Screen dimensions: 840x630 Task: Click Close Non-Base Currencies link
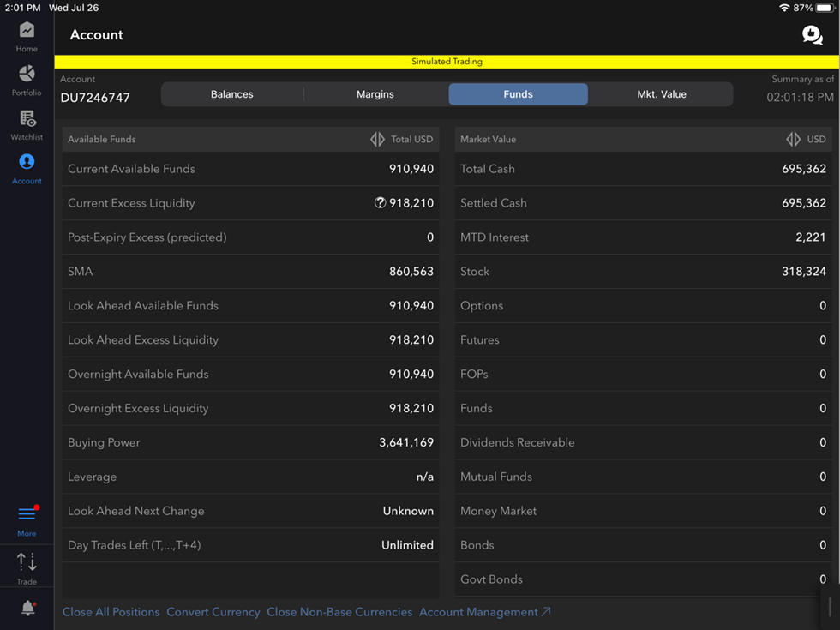tap(339, 612)
